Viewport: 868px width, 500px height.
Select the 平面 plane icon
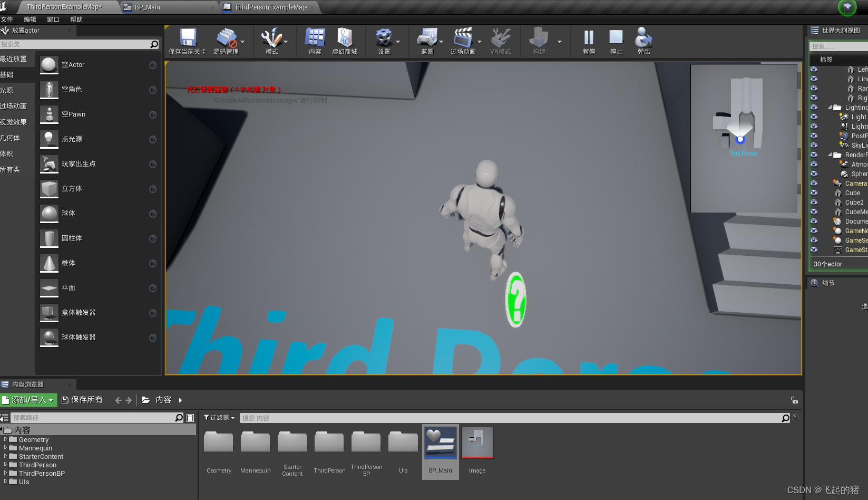tap(49, 288)
